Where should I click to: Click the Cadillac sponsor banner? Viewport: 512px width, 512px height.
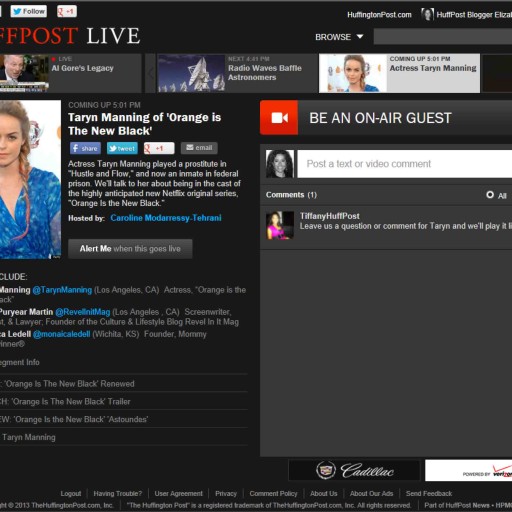354,470
